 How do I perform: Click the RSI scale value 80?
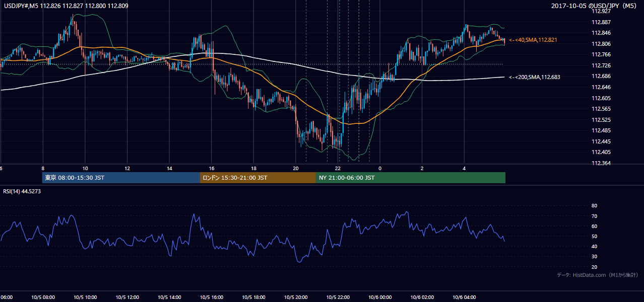595,206
